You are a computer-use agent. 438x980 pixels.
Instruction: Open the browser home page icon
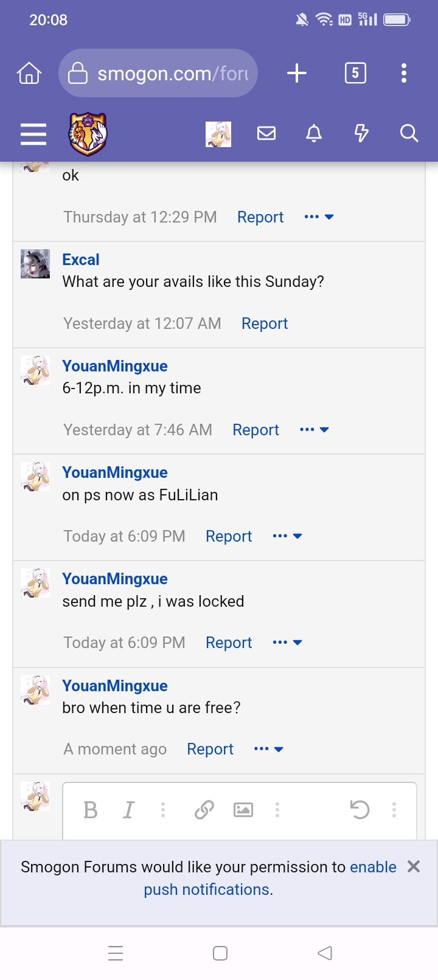[x=29, y=74]
